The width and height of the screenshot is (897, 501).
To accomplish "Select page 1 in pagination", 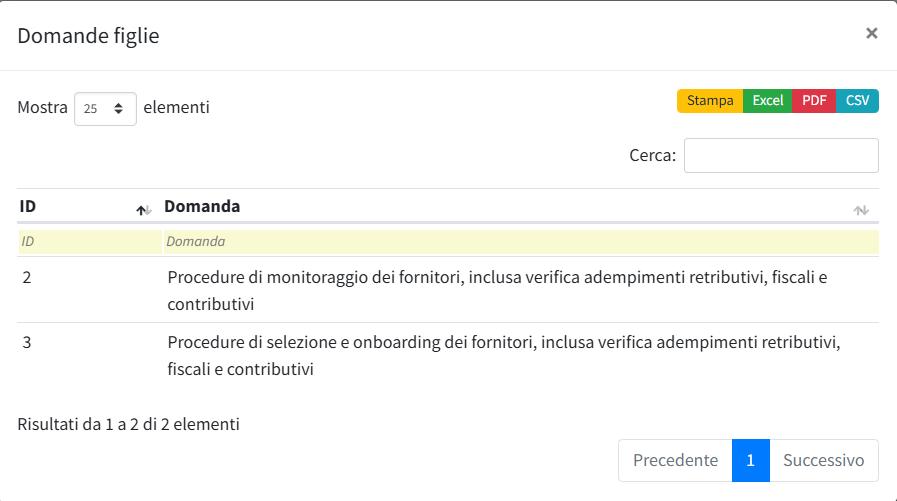I will [x=750, y=460].
